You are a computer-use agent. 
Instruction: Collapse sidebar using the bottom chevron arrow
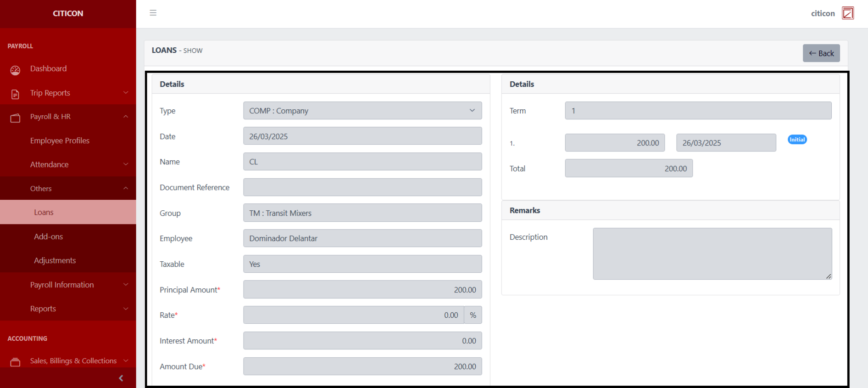[x=121, y=378]
